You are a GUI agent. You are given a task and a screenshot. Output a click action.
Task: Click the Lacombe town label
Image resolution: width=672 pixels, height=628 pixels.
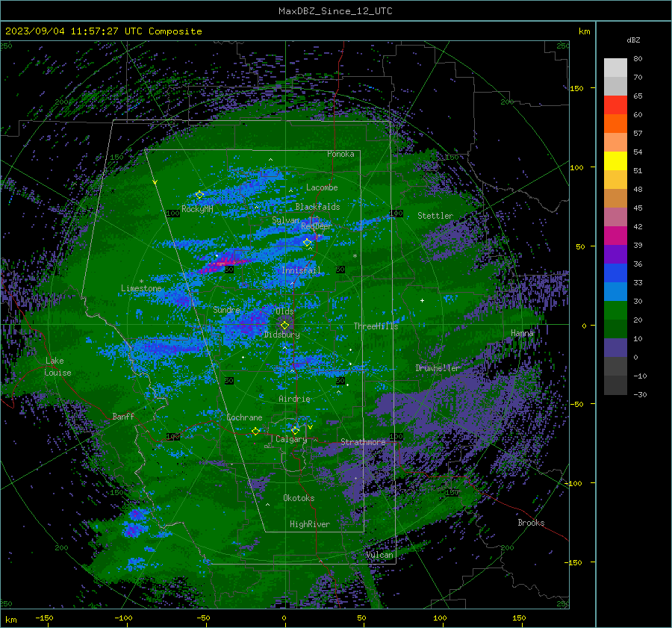pos(322,187)
